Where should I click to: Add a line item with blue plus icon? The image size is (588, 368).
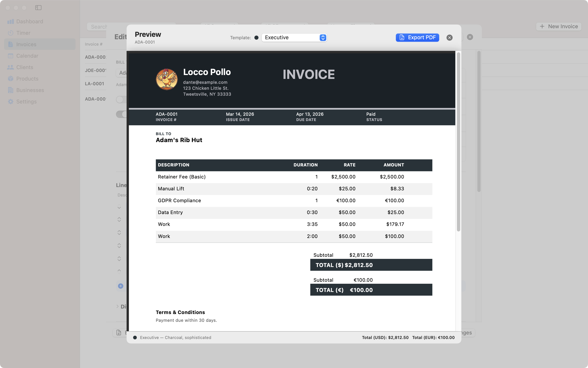pos(120,286)
